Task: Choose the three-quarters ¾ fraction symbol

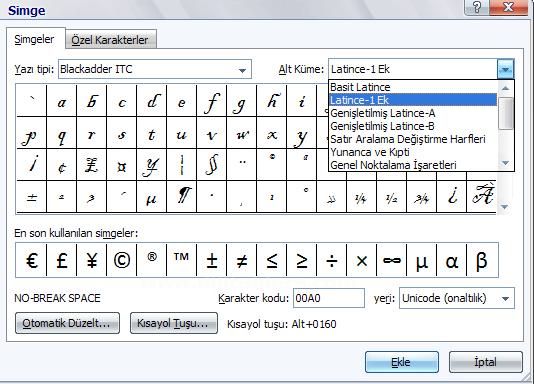Action: pyautogui.click(x=421, y=197)
